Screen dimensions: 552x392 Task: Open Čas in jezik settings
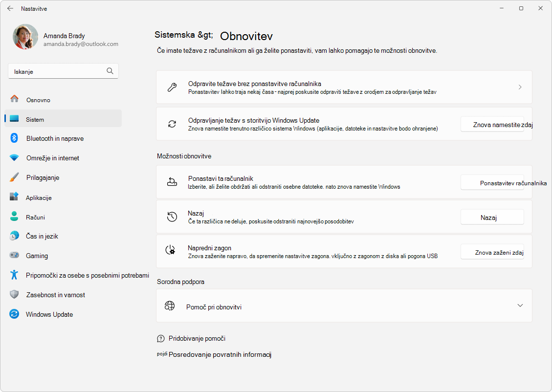click(x=63, y=236)
